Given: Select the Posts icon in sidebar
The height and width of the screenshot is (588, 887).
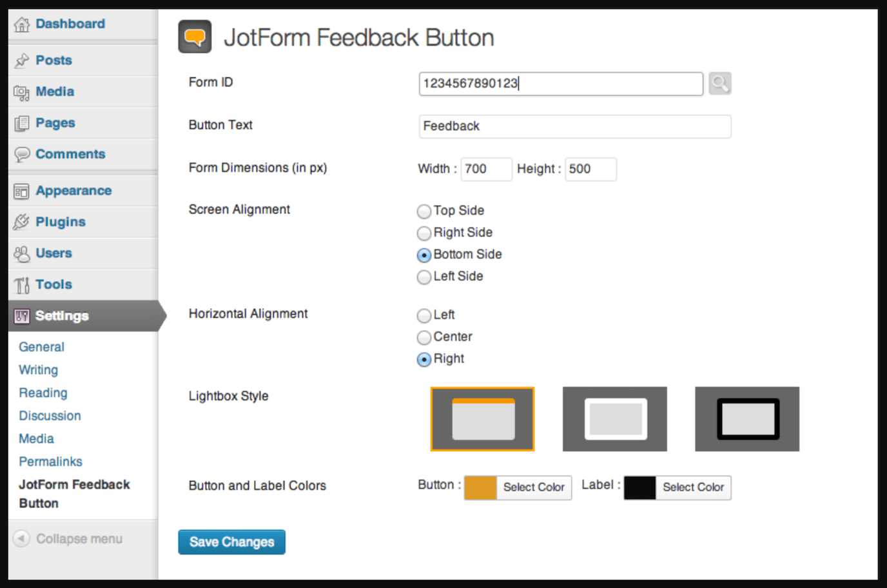Looking at the screenshot, I should click(x=21, y=60).
